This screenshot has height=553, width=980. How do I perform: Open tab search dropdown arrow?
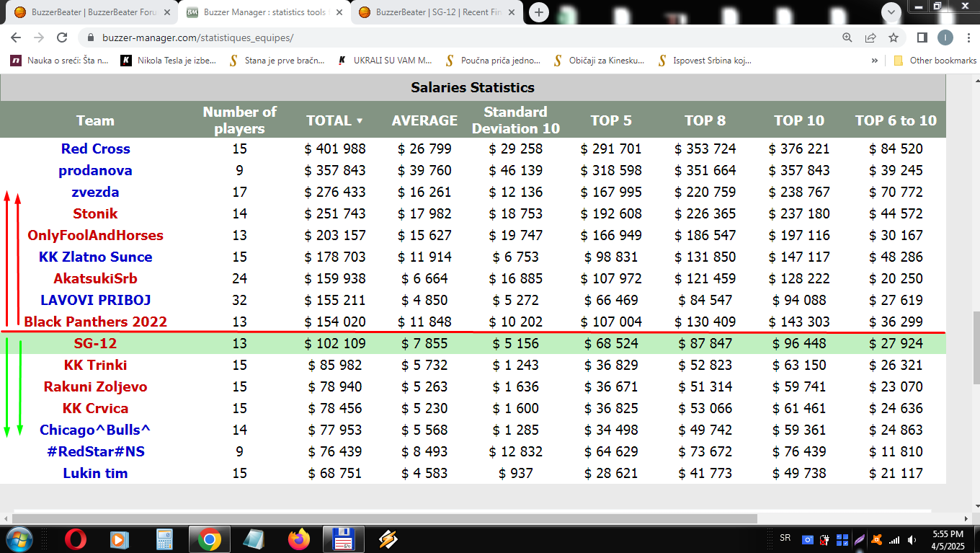click(891, 12)
